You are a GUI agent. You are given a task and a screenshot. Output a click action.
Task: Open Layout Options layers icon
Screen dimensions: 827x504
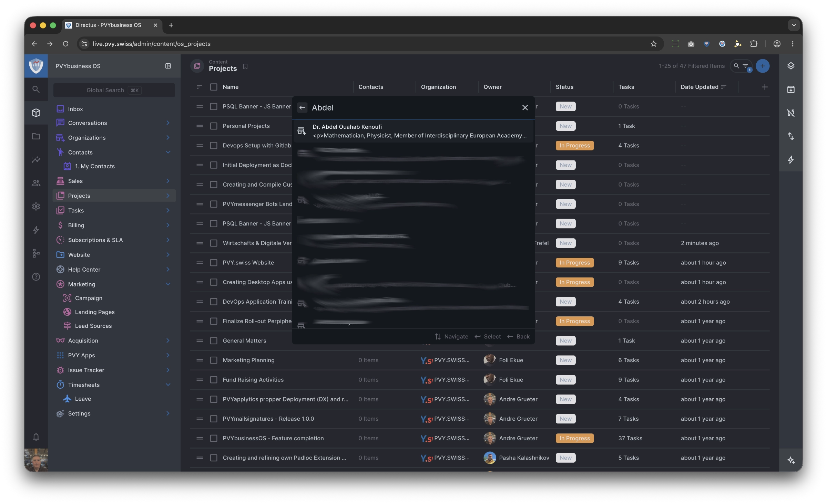(791, 66)
